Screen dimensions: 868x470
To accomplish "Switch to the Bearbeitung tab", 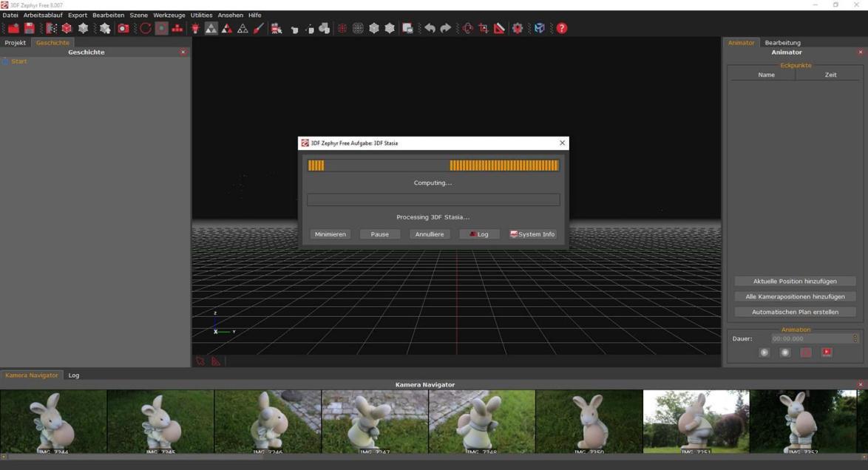I will pos(783,43).
